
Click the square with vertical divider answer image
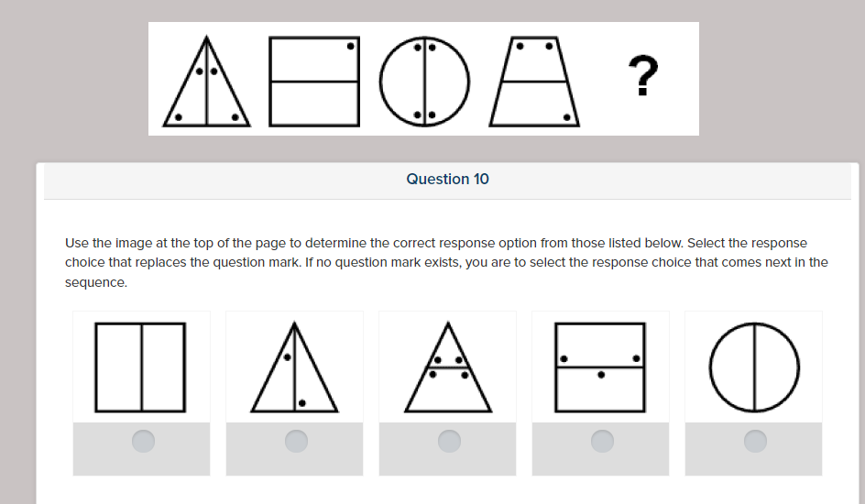[141, 367]
